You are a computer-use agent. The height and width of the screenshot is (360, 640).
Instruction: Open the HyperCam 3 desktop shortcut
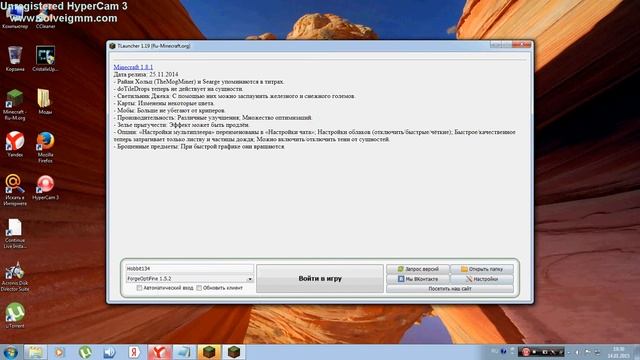pyautogui.click(x=45, y=187)
